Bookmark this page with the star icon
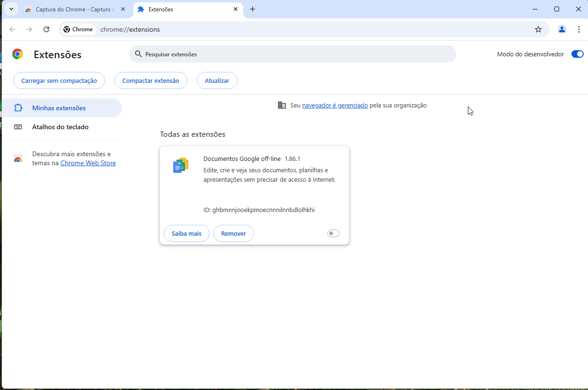588x390 pixels. coord(538,29)
